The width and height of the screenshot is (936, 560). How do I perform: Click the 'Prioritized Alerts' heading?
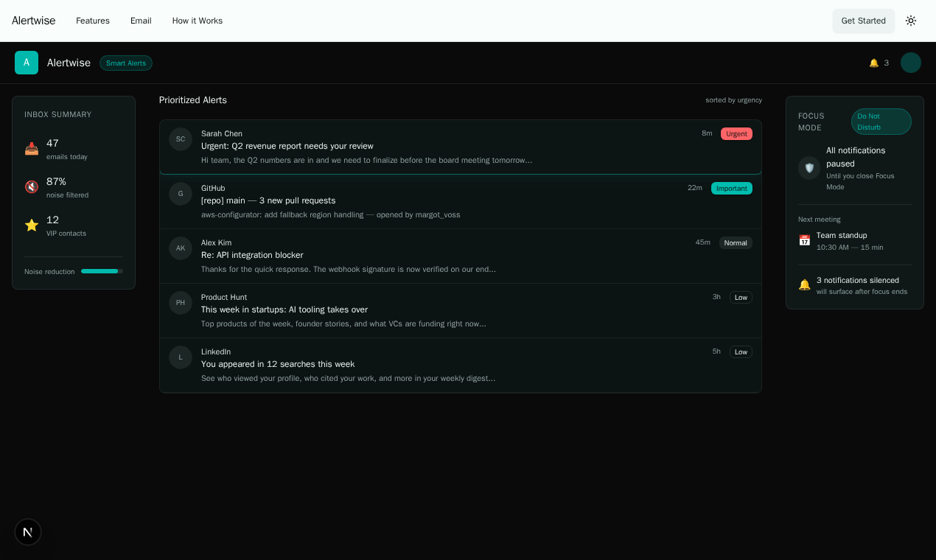pyautogui.click(x=193, y=100)
